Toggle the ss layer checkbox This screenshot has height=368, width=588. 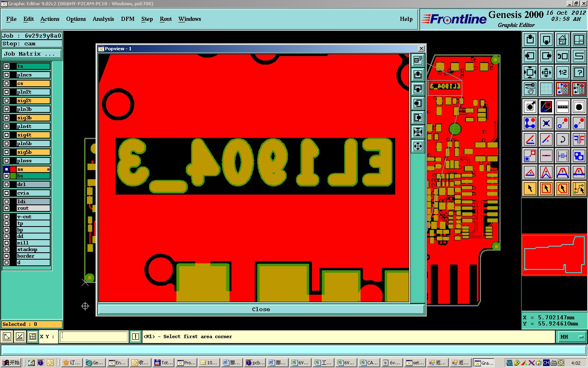(7, 169)
